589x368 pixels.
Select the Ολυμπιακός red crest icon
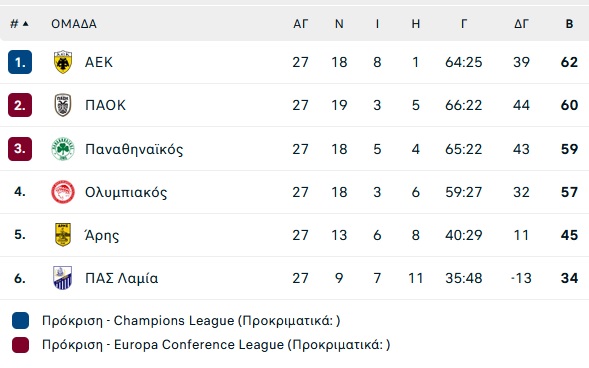coord(63,192)
